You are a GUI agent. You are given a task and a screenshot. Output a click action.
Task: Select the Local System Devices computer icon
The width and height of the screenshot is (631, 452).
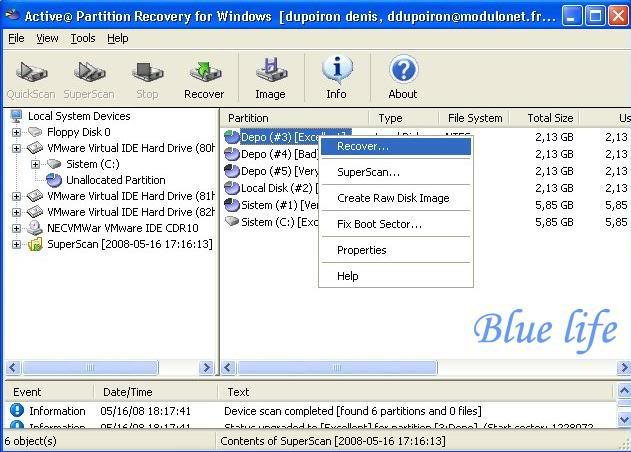pos(16,116)
